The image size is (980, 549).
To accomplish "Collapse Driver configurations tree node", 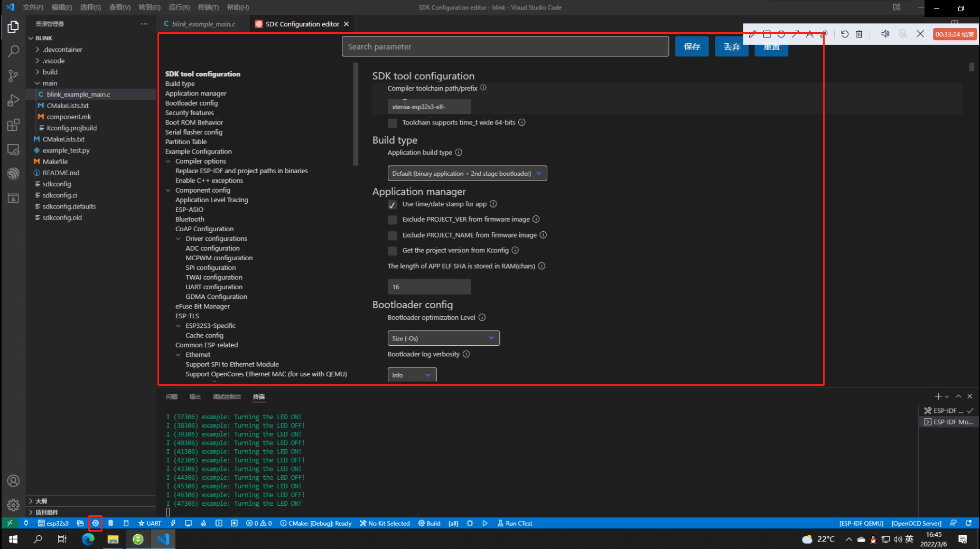I will (178, 239).
